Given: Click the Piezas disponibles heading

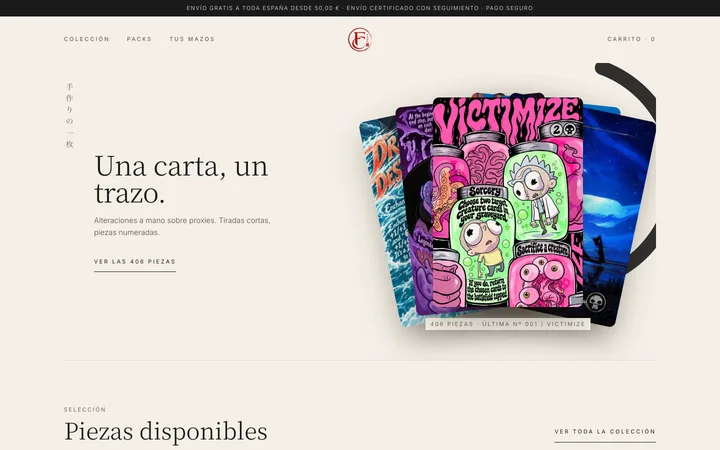Looking at the screenshot, I should click(166, 431).
